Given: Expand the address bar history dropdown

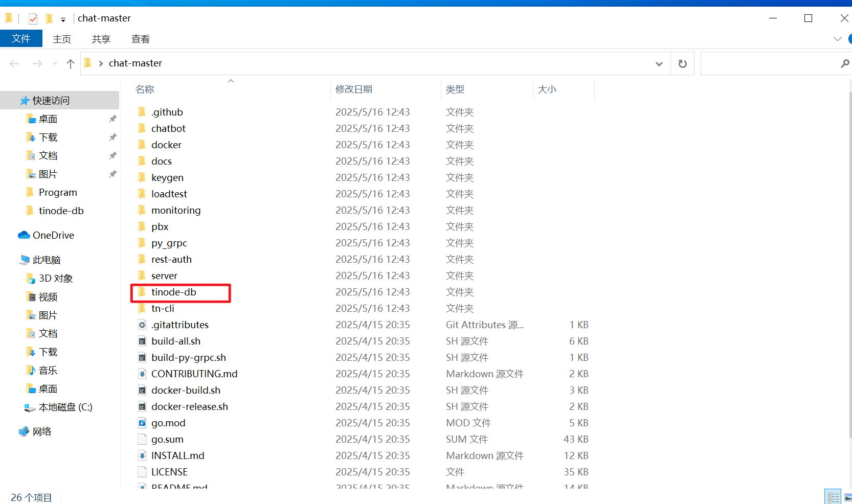Looking at the screenshot, I should click(659, 63).
